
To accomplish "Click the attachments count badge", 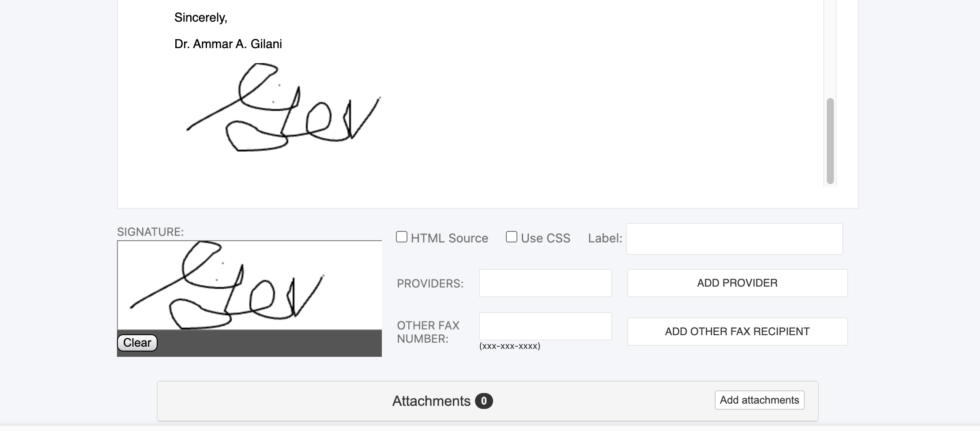I will [484, 401].
